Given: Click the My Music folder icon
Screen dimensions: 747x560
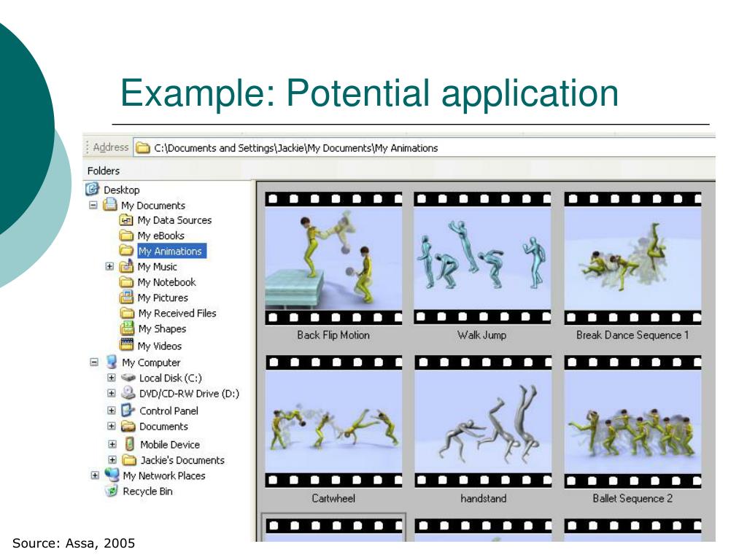Looking at the screenshot, I should pyautogui.click(x=126, y=265).
